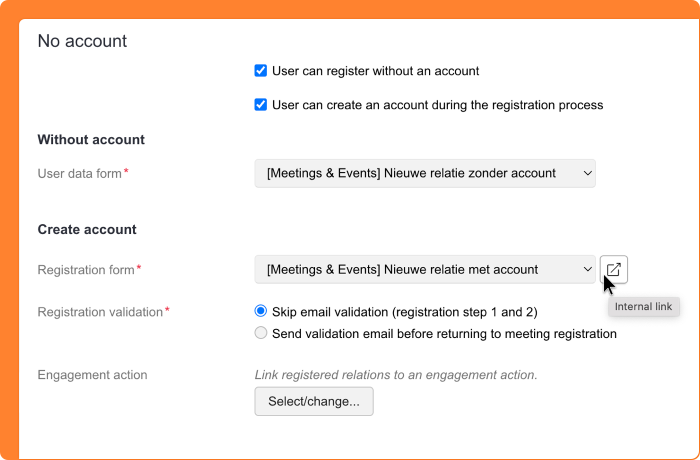The height and width of the screenshot is (460, 700).
Task: Toggle "User can register without an account" checkbox
Action: [261, 71]
